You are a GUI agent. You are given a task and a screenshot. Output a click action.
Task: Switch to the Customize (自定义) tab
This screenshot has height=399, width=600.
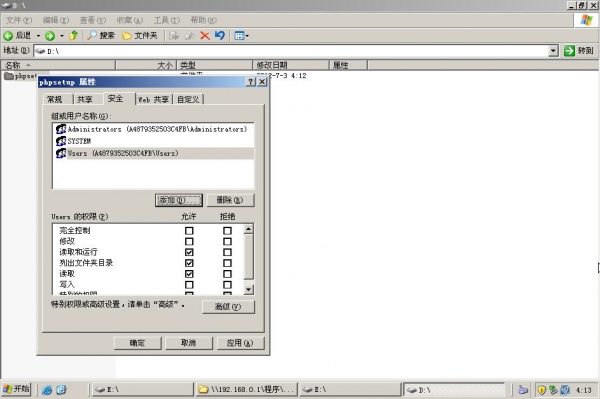[188, 99]
